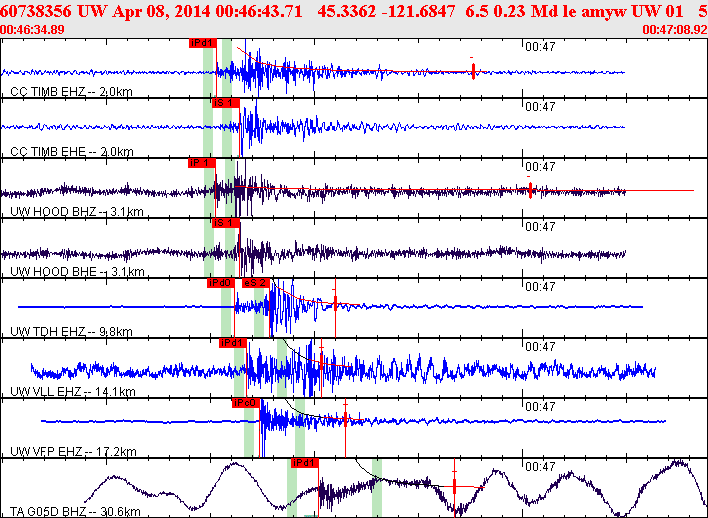This screenshot has height=518, width=708.
Task: Click the coda end marker on UW TDH EHZ trace
Action: [335, 303]
